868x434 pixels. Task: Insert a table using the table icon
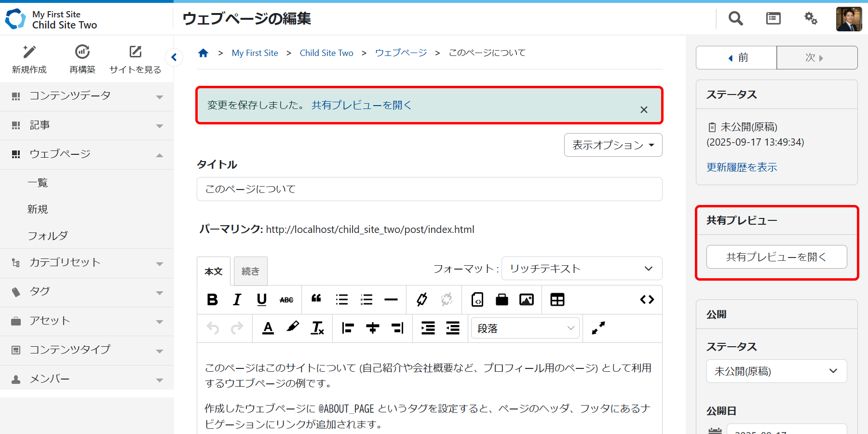click(x=557, y=299)
